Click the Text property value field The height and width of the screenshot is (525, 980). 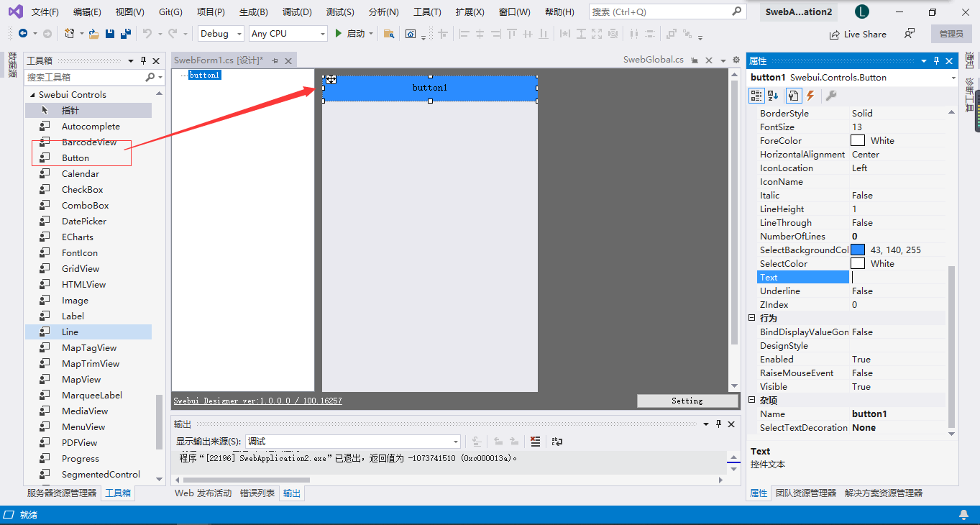pos(898,278)
